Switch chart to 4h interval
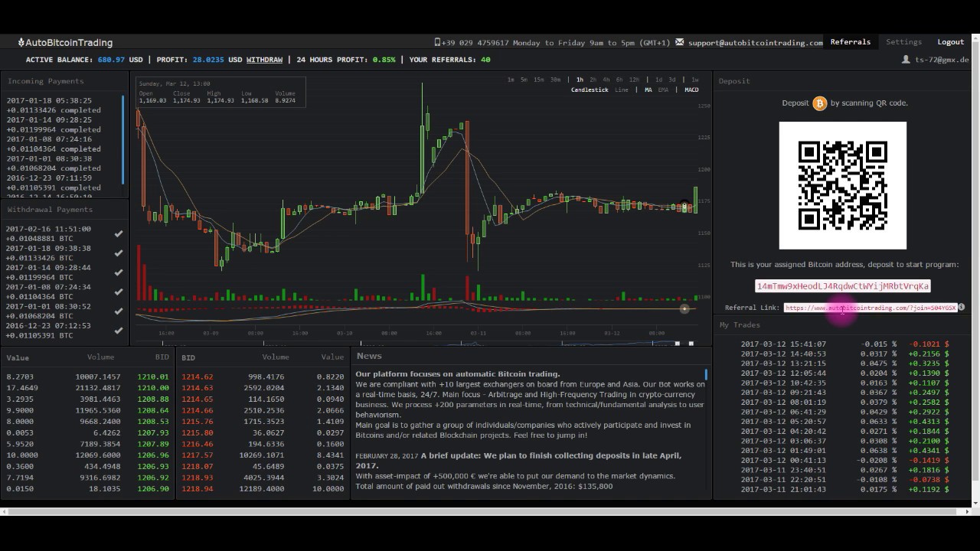This screenshot has width=980, height=551. point(606,80)
